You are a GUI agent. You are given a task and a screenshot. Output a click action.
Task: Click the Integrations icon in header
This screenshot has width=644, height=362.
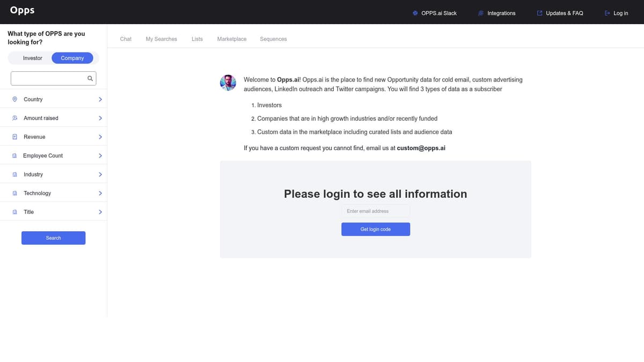(481, 13)
